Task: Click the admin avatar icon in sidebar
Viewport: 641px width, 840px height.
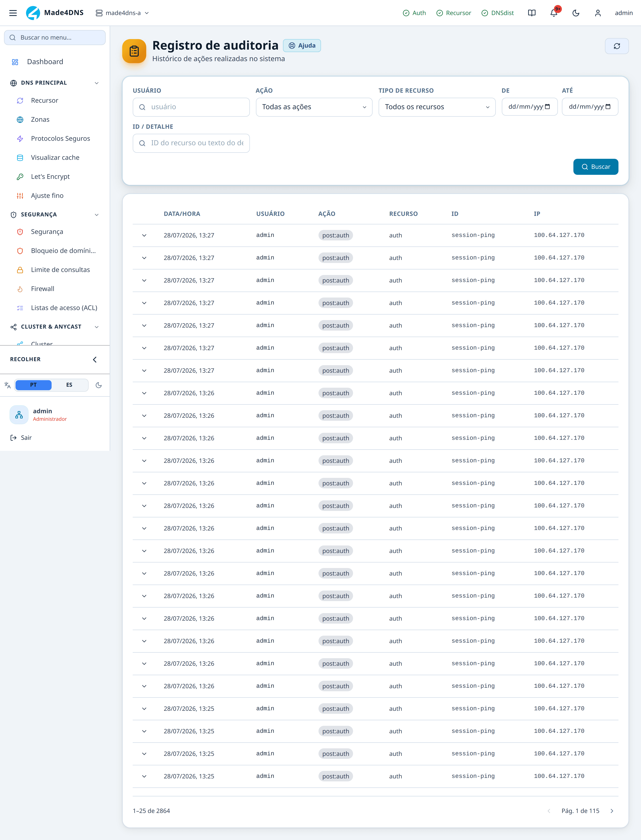Action: pyautogui.click(x=19, y=415)
